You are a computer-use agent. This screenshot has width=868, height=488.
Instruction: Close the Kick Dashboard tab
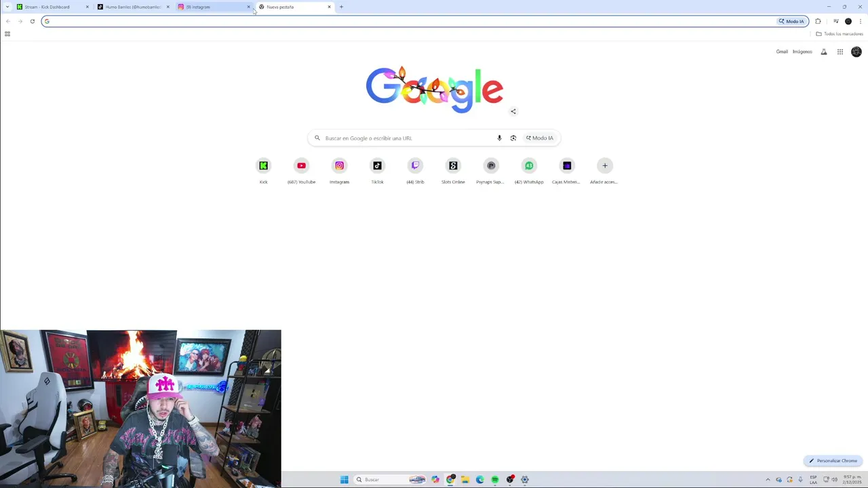87,7
